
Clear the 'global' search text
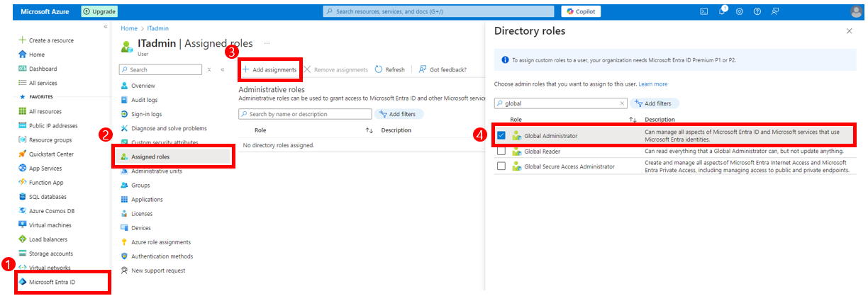click(x=622, y=103)
